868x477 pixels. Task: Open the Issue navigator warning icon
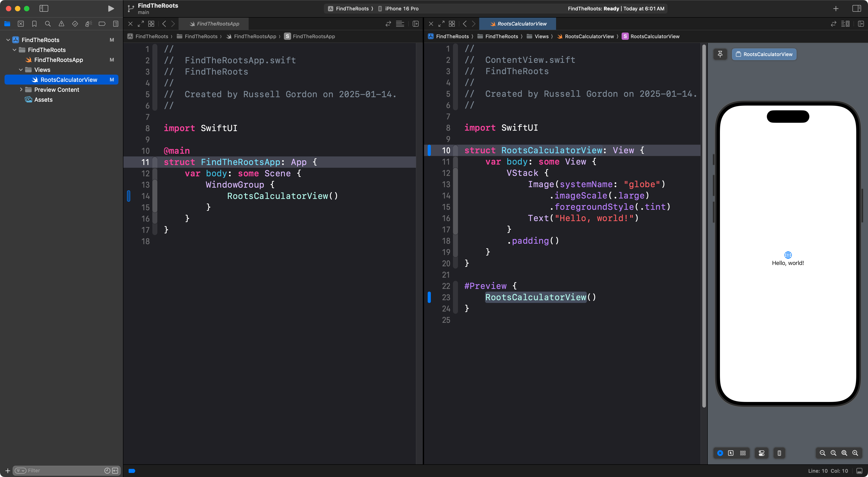[61, 24]
